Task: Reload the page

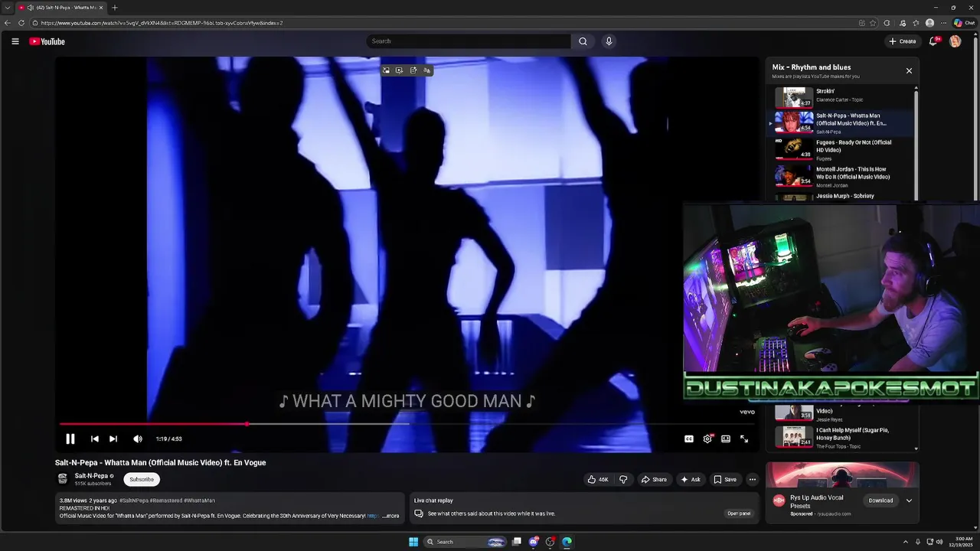Action: click(x=21, y=23)
